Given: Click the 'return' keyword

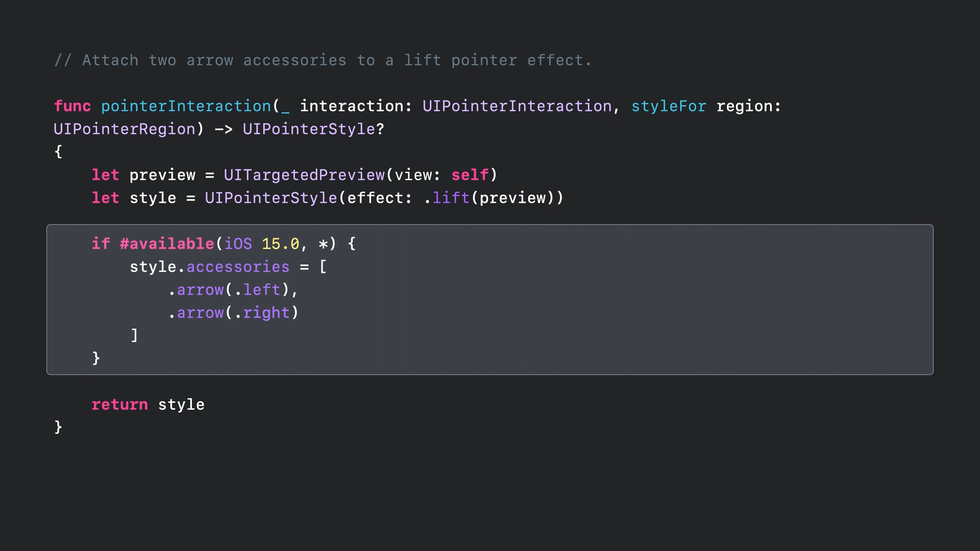Looking at the screenshot, I should tap(119, 405).
